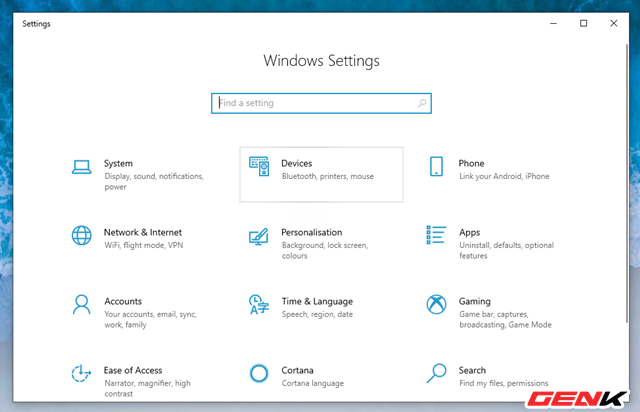Click 'Background, lock screen, colours' description

click(x=325, y=250)
